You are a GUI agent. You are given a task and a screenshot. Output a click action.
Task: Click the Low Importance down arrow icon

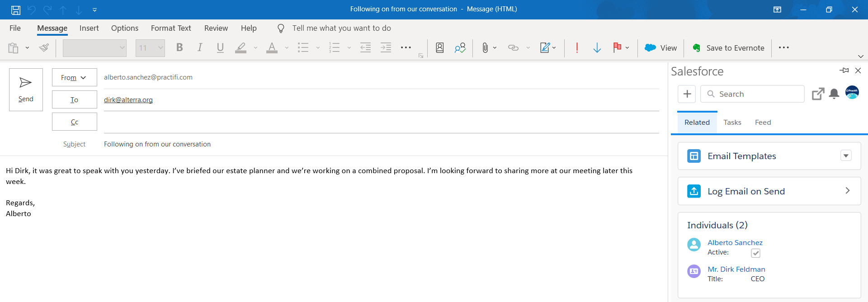(597, 48)
